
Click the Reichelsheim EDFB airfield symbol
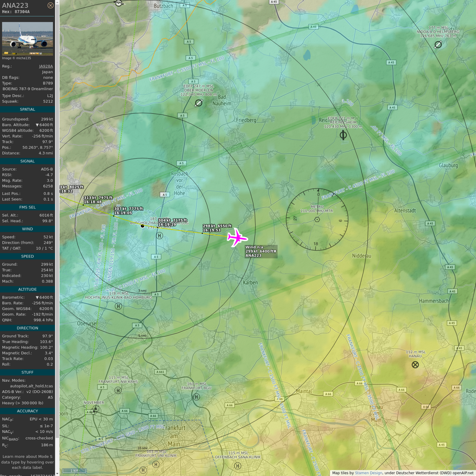343,135
